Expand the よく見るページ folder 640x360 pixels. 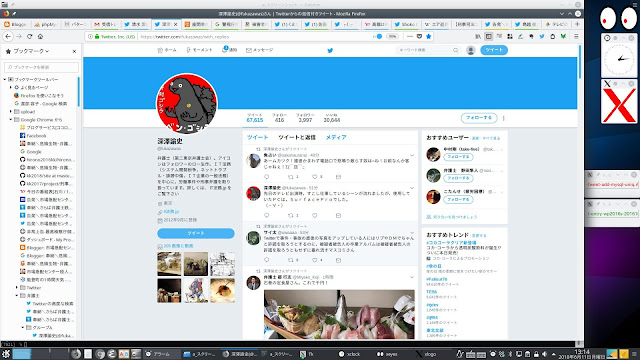tap(11, 87)
